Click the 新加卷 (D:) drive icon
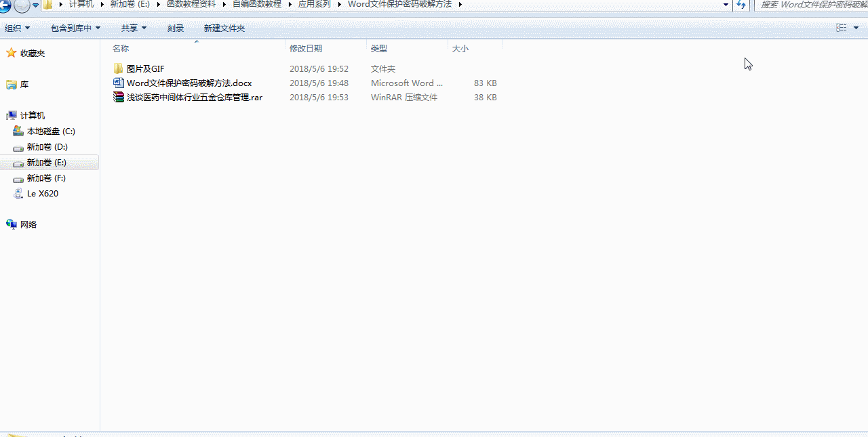Screen dimensions: 868x437 pos(18,147)
